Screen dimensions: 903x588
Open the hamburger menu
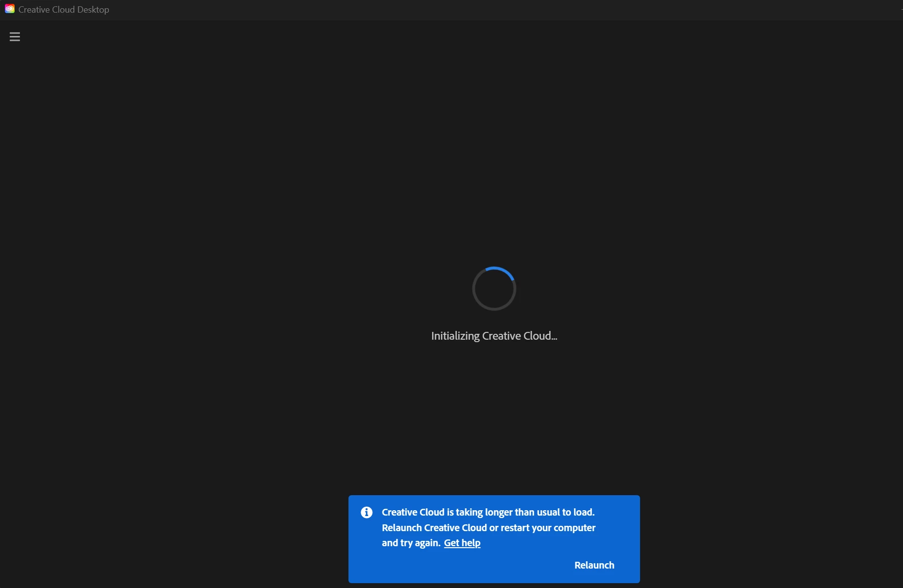[x=15, y=37]
